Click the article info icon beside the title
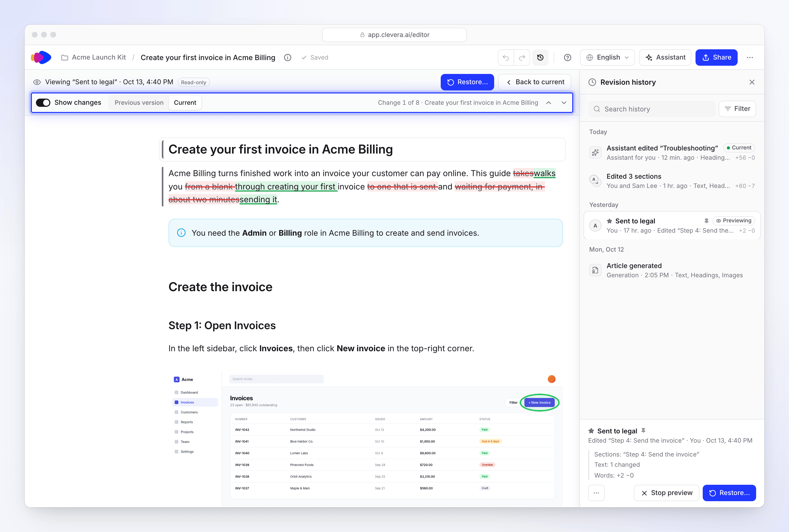 (x=287, y=57)
